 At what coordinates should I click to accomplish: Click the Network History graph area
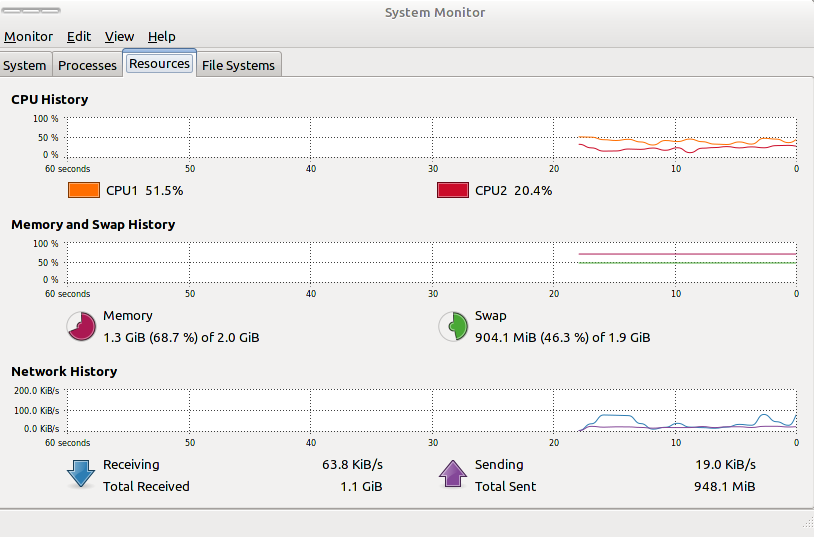pos(431,411)
